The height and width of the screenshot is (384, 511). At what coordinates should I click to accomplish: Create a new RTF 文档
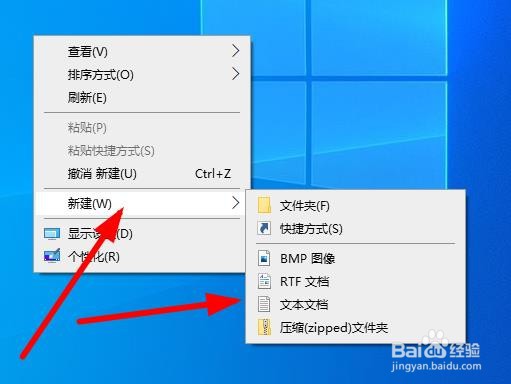point(355,282)
